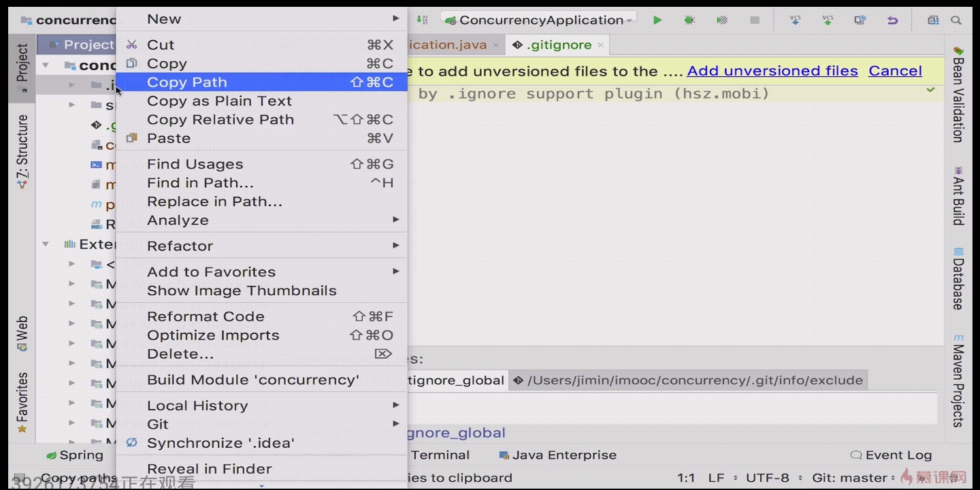Select Synchronize '.idea'

click(262, 443)
